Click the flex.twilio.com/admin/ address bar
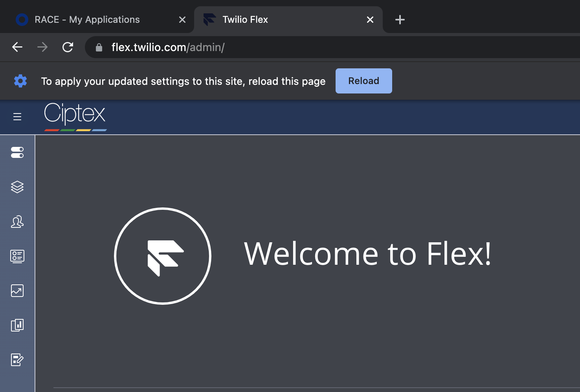 tap(332, 47)
